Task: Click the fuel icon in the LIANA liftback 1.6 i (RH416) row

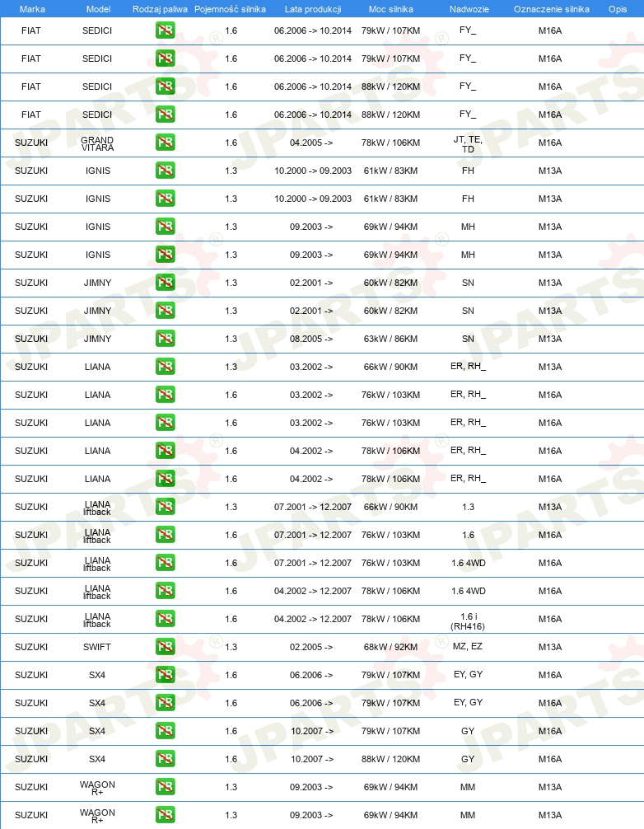Action: [x=166, y=619]
